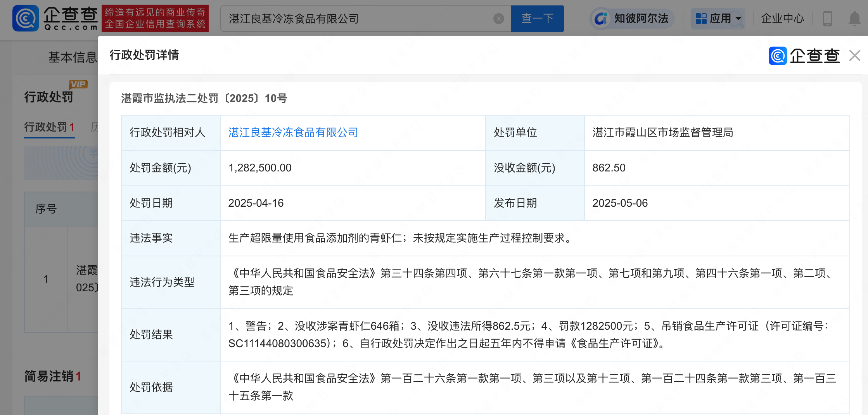This screenshot has height=415, width=868.
Task: Switch to the 基本信息 tab
Action: 72,57
